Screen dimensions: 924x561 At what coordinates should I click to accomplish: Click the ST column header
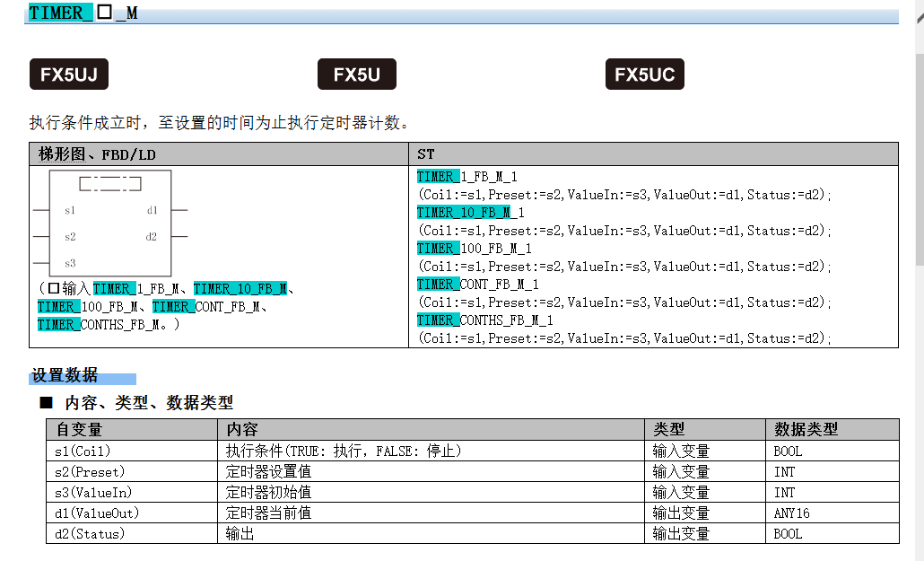(x=426, y=154)
